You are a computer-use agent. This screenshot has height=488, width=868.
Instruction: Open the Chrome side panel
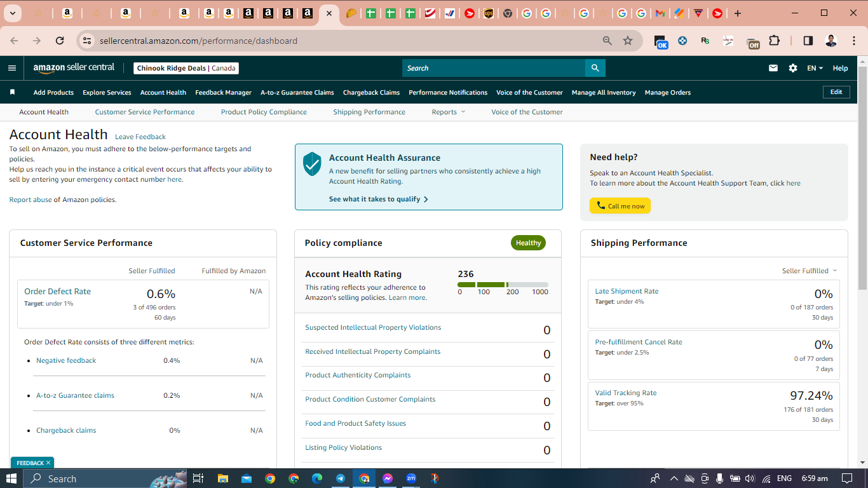point(808,41)
